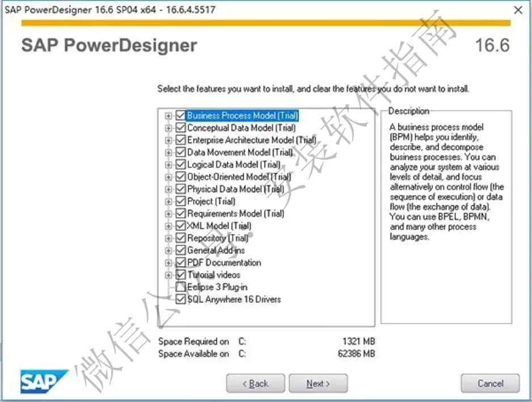Viewport: 532px width, 402px height.
Task: Toggle the Project (Trial) checkbox
Action: tap(180, 201)
